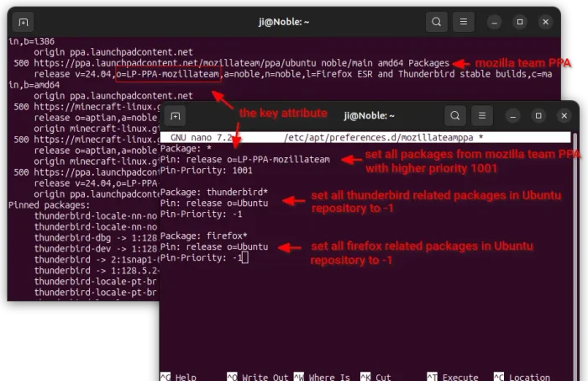The image size is (588, 381).
Task: Open hamburger menu in back terminal window
Action: (464, 22)
